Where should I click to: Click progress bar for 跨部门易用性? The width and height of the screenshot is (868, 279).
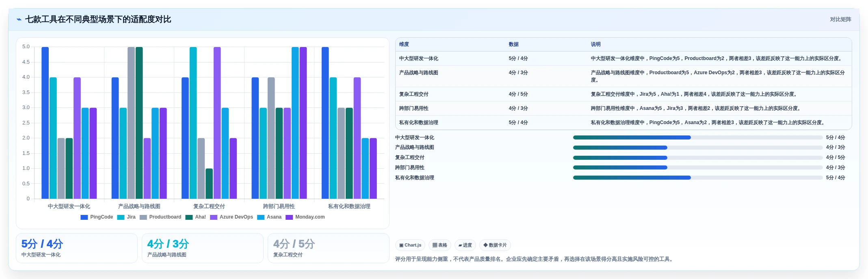698,167
